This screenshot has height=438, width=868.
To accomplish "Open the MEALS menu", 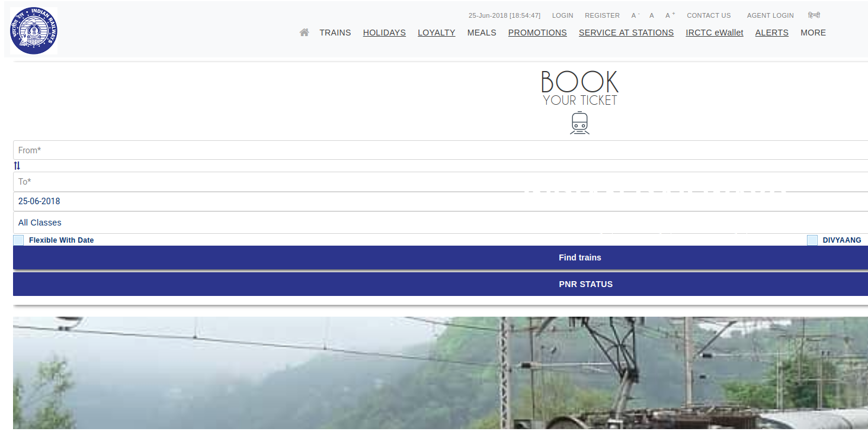I will (482, 33).
